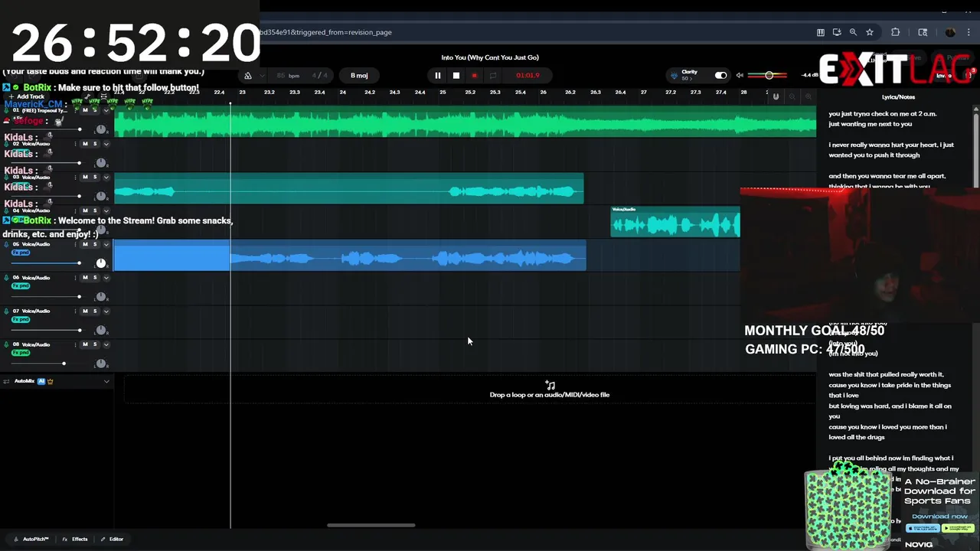
Task: Pause playback in the transport bar
Action: [437, 75]
